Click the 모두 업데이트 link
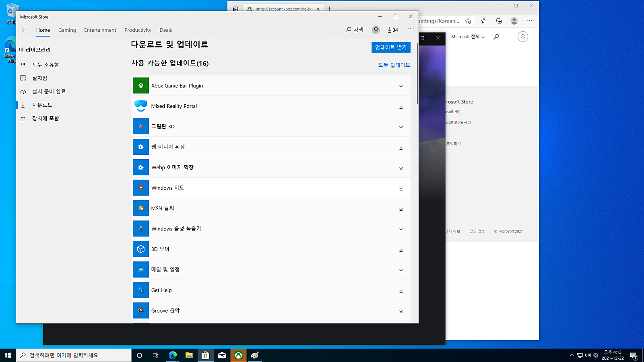 [x=394, y=65]
